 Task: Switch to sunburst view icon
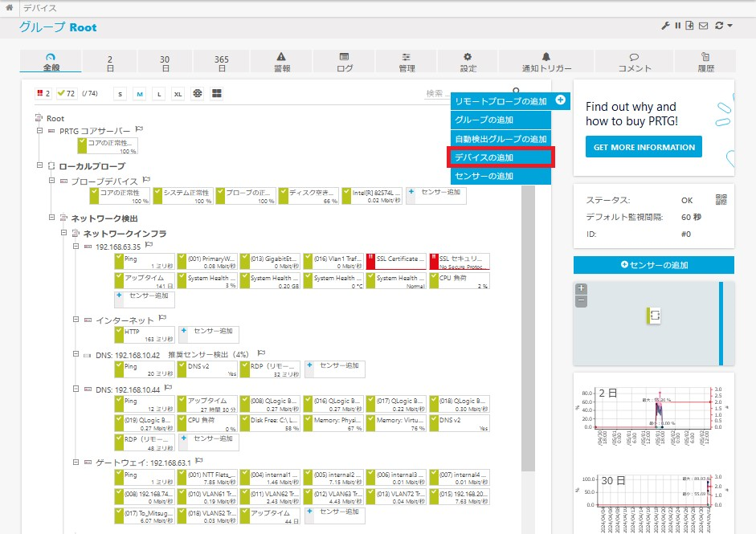[197, 93]
